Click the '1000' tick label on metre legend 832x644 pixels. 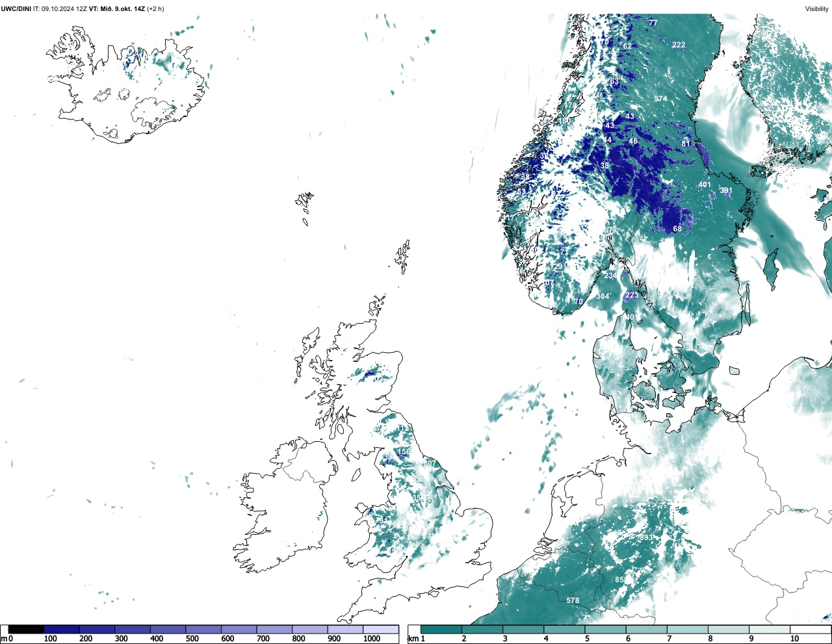click(x=372, y=639)
